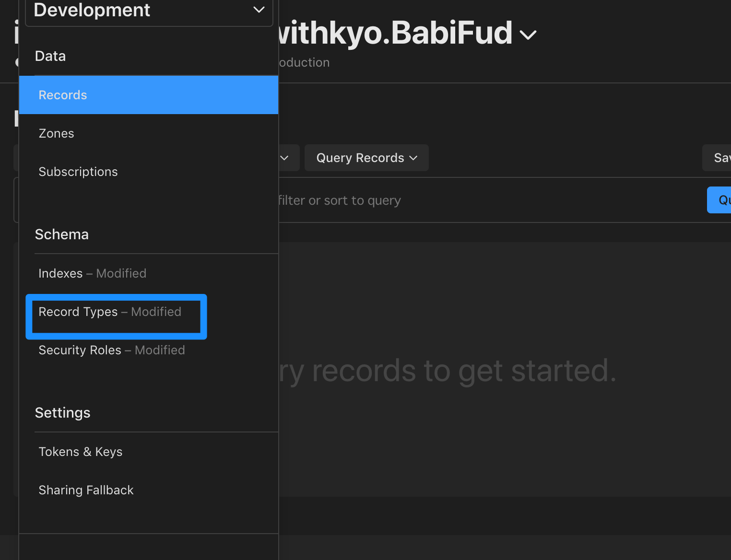Image resolution: width=731 pixels, height=560 pixels.
Task: Click the Data section heading
Action: [x=50, y=56]
